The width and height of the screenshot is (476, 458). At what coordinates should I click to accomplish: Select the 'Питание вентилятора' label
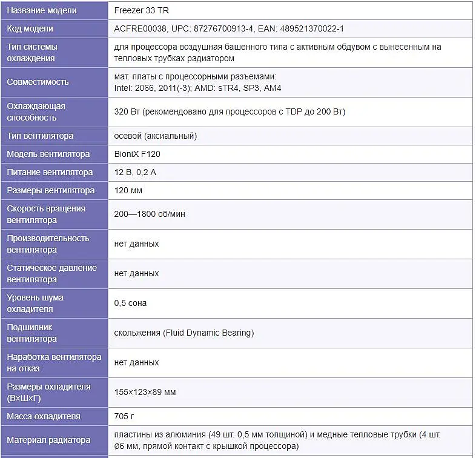coord(50,172)
